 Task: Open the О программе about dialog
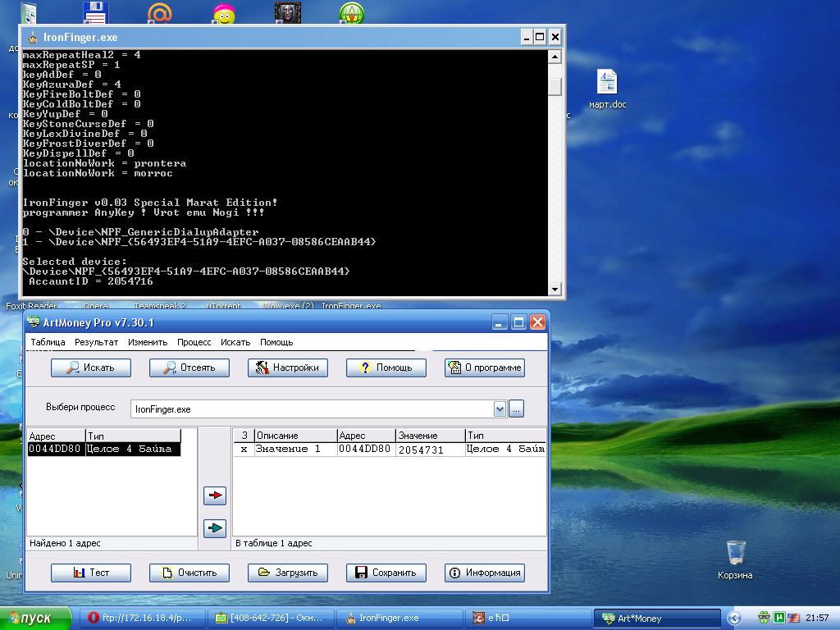coord(485,367)
